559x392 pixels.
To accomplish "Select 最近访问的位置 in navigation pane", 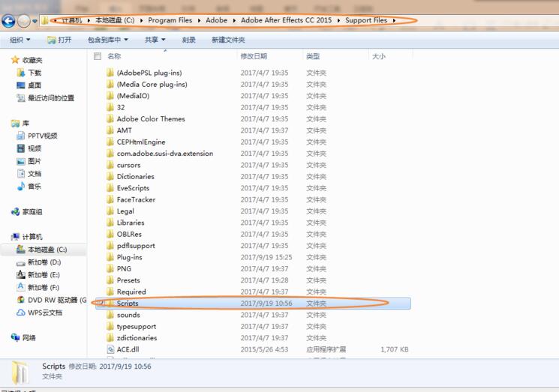I will pos(51,98).
